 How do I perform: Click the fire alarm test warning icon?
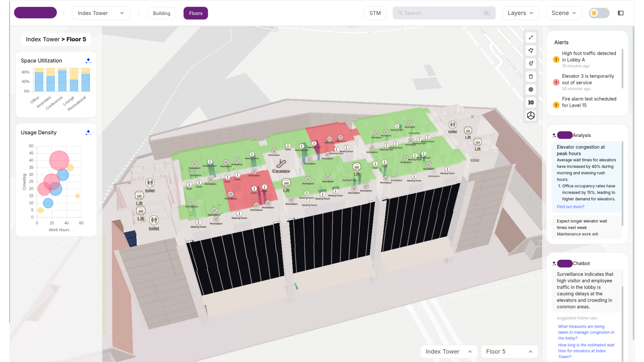tap(556, 105)
